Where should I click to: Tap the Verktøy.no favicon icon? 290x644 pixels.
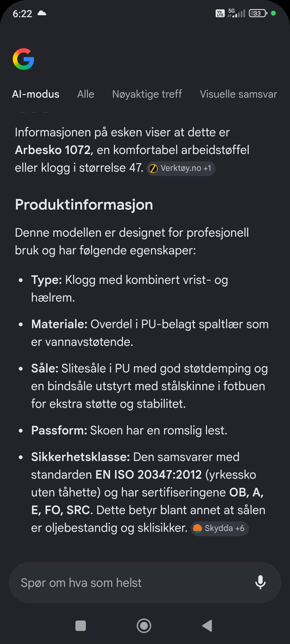point(153,168)
